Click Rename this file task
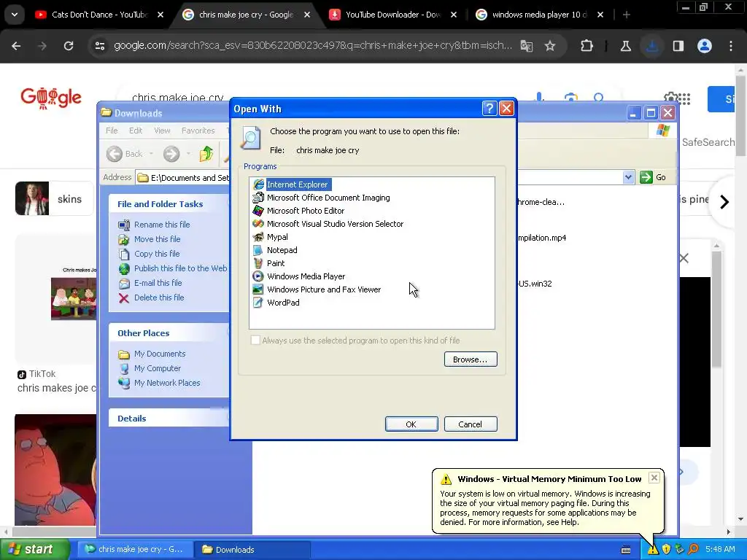The width and height of the screenshot is (747, 560). coord(161,225)
